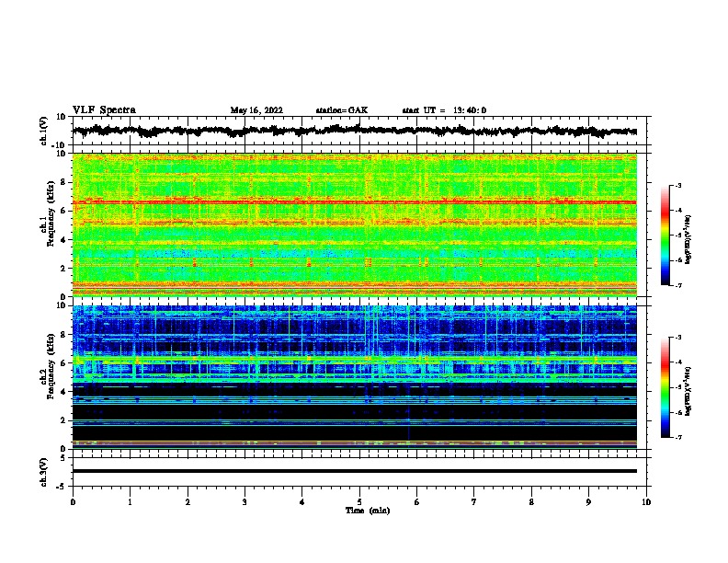The height and width of the screenshot is (563, 728).
Task: Click the '2' kHz tick of ch.2 spectrogram
Action: click(x=63, y=420)
